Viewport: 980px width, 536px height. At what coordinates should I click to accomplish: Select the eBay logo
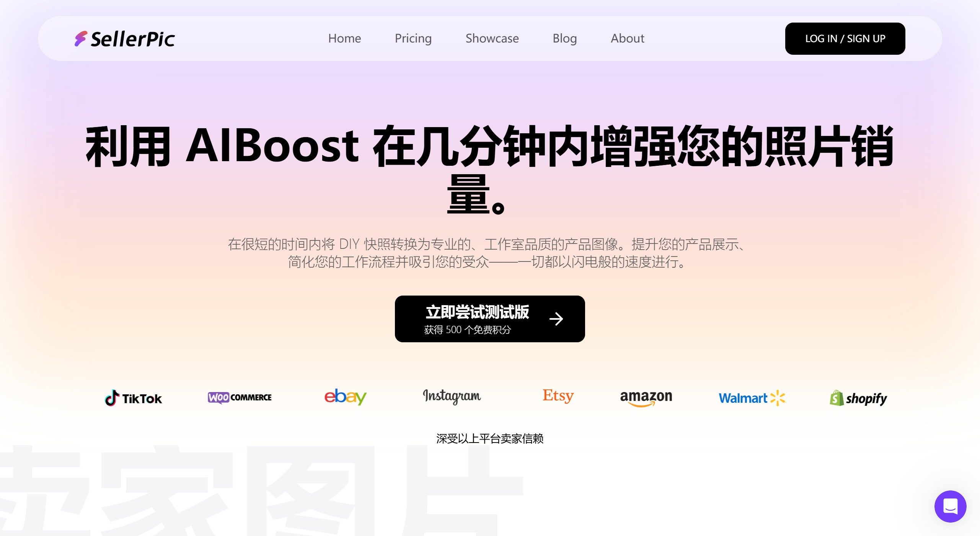point(345,397)
